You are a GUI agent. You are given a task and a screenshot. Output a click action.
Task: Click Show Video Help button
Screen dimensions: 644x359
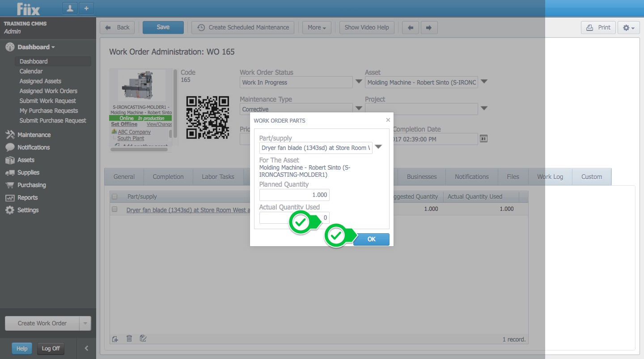click(x=367, y=27)
